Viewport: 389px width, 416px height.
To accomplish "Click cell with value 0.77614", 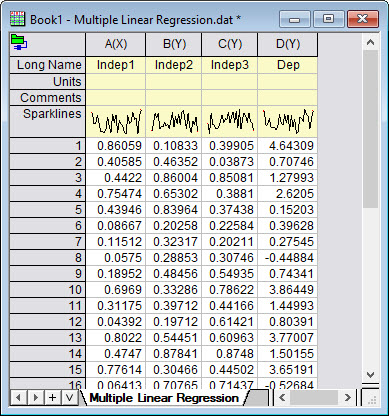I will [116, 370].
